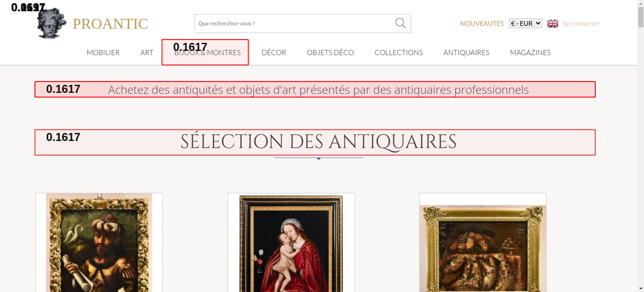
Task: Browse the ANTIQUAIRES section
Action: tap(466, 52)
